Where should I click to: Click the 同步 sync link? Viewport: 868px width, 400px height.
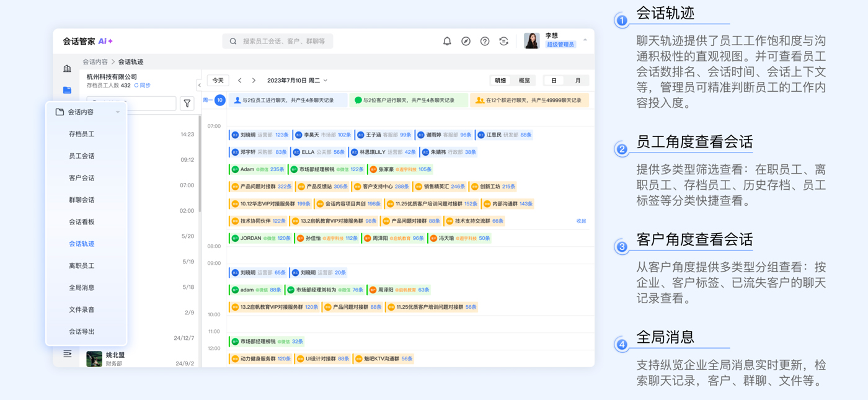click(143, 86)
